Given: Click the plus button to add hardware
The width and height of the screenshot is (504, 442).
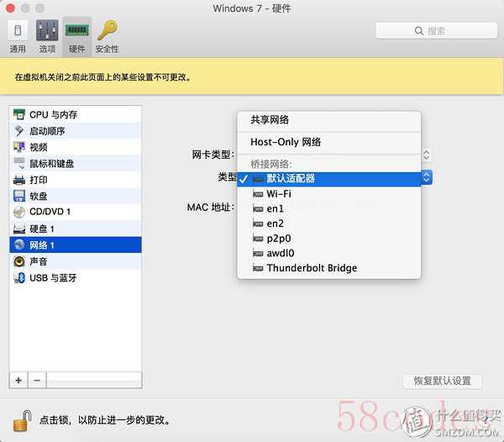Looking at the screenshot, I should (18, 381).
